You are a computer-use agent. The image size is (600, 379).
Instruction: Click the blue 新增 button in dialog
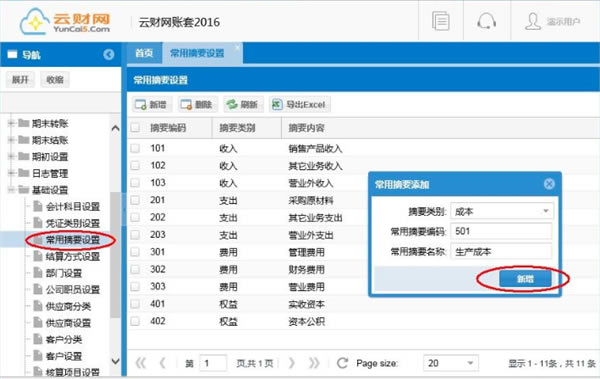coord(525,279)
